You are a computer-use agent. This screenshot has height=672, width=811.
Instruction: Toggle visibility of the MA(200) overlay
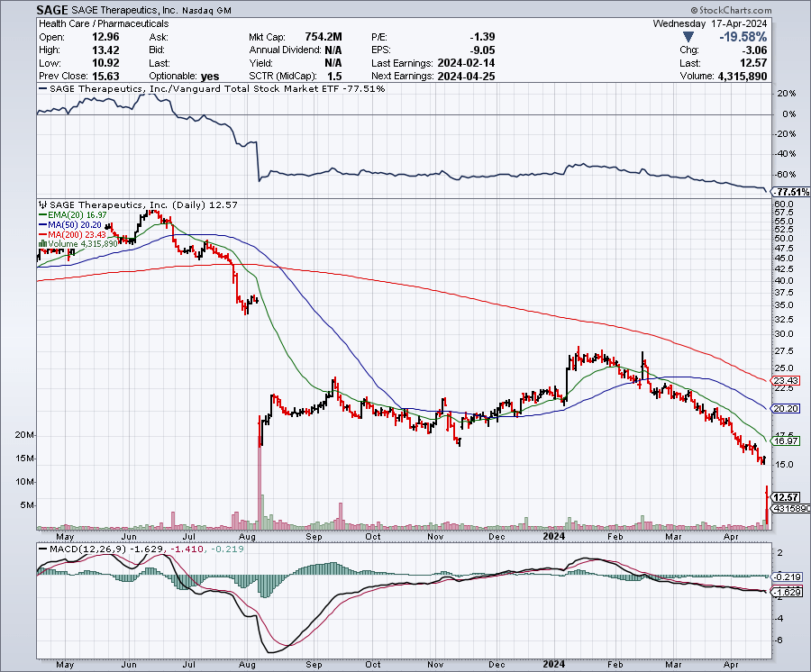pyautogui.click(x=77, y=232)
